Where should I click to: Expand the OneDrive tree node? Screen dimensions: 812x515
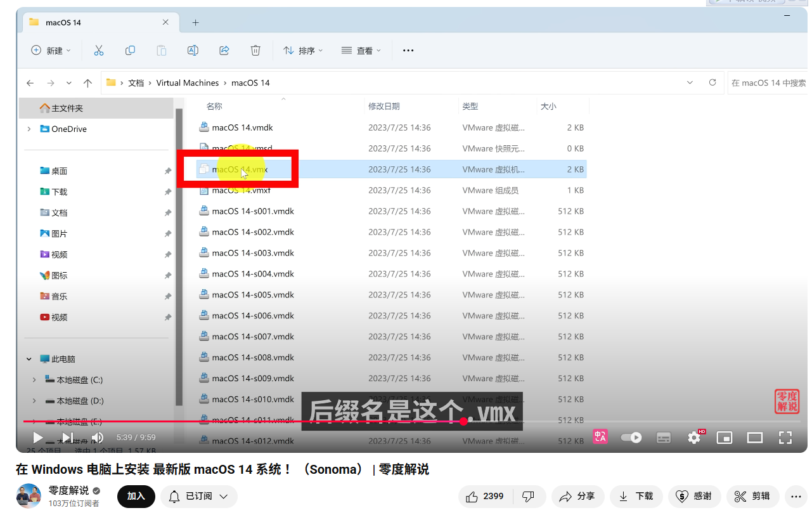[29, 129]
